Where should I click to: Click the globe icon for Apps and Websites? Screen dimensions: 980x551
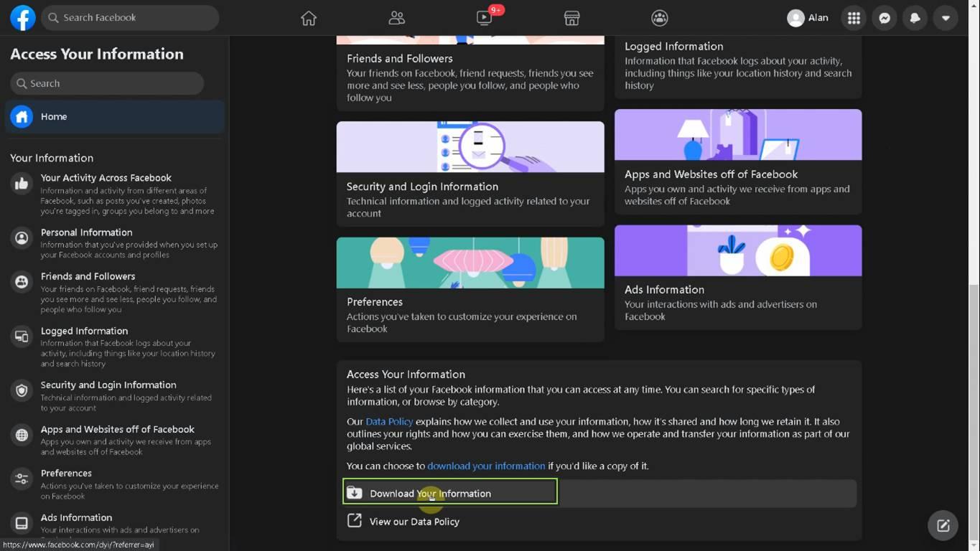(x=22, y=435)
